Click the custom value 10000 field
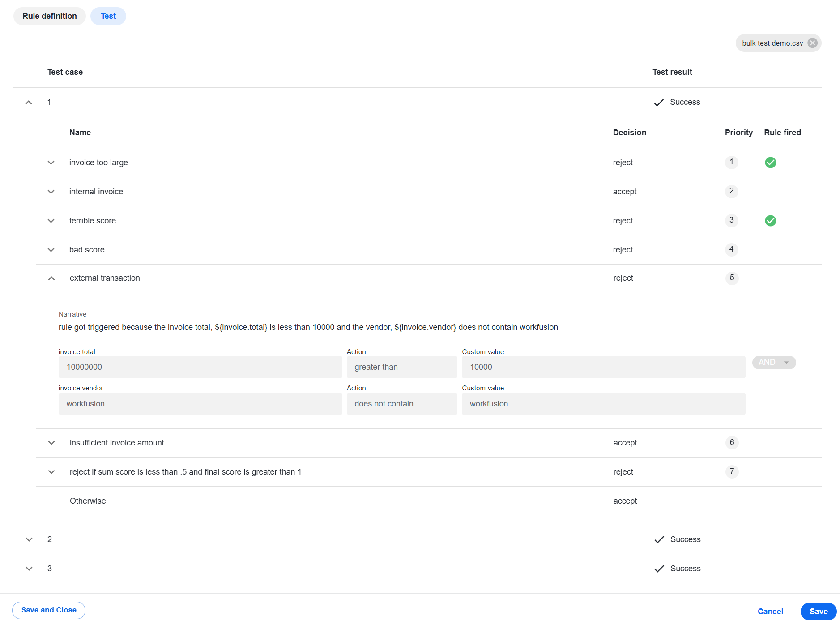The width and height of the screenshot is (840, 629). pyautogui.click(x=603, y=367)
